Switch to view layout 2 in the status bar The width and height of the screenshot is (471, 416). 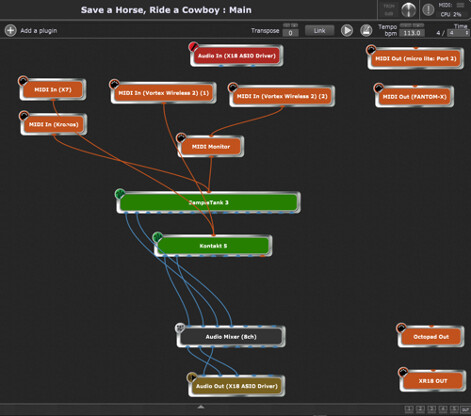pos(420,409)
